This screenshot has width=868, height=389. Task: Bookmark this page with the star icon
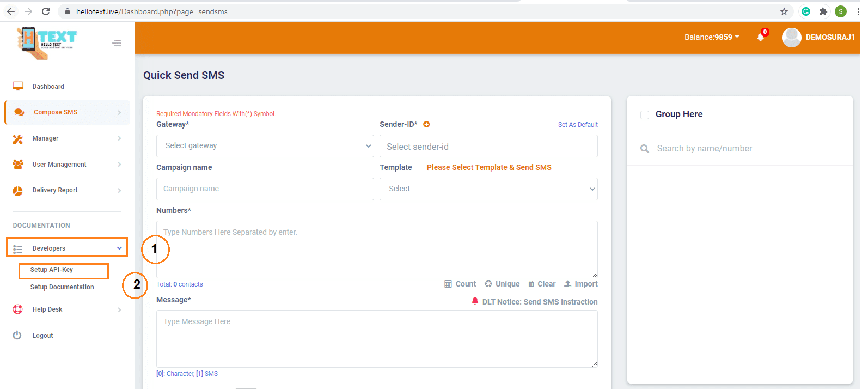(x=784, y=11)
